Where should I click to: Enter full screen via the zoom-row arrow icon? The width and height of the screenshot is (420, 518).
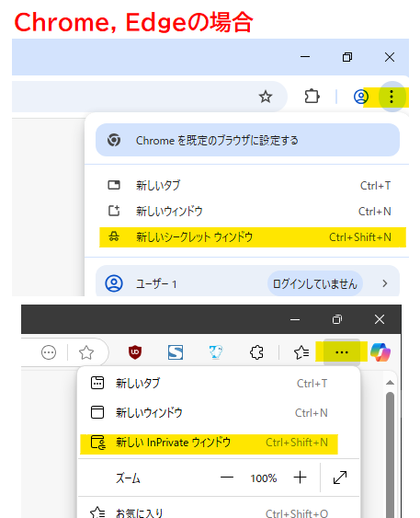340,478
